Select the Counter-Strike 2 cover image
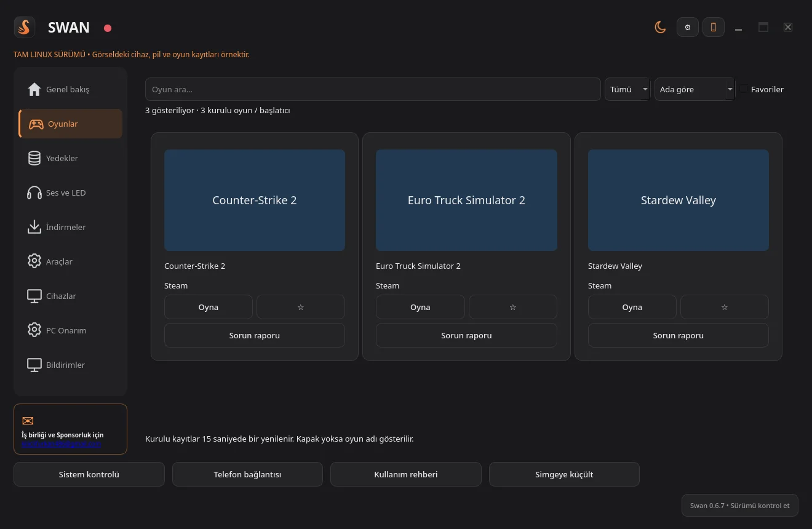The height and width of the screenshot is (529, 812). pos(255,200)
